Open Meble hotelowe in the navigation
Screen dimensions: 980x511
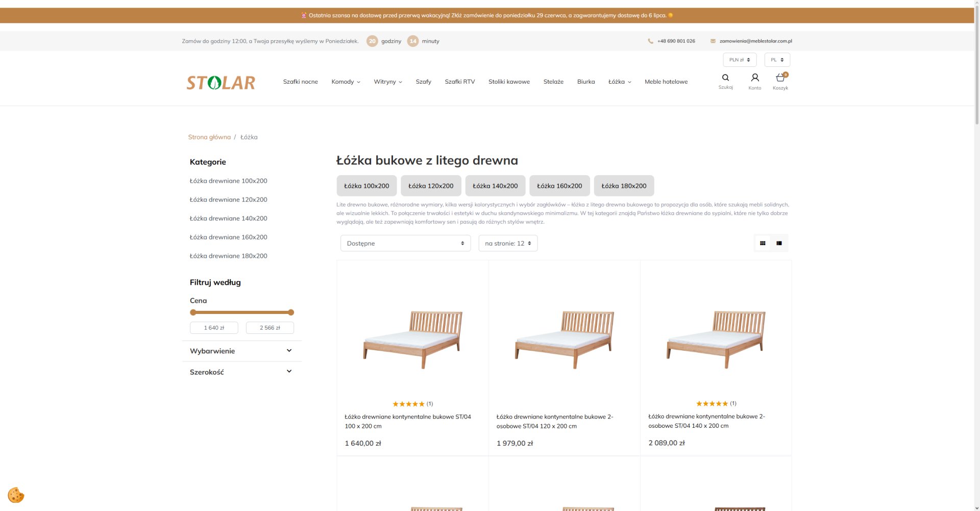coord(666,82)
